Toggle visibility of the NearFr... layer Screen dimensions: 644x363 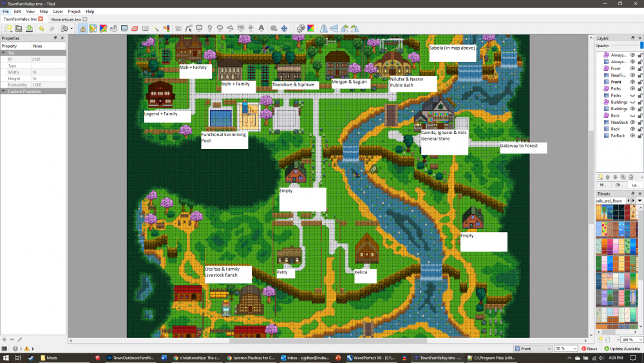point(632,75)
